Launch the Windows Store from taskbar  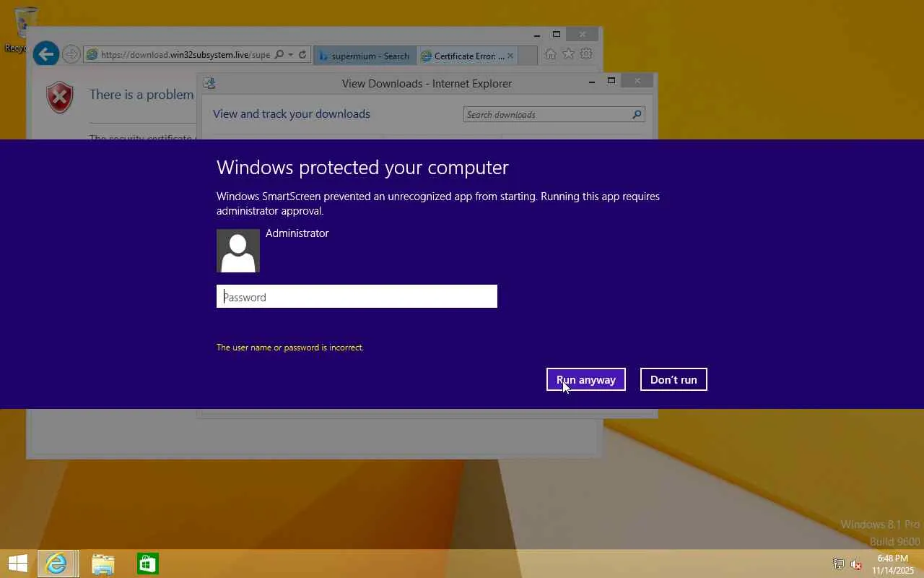click(x=148, y=564)
